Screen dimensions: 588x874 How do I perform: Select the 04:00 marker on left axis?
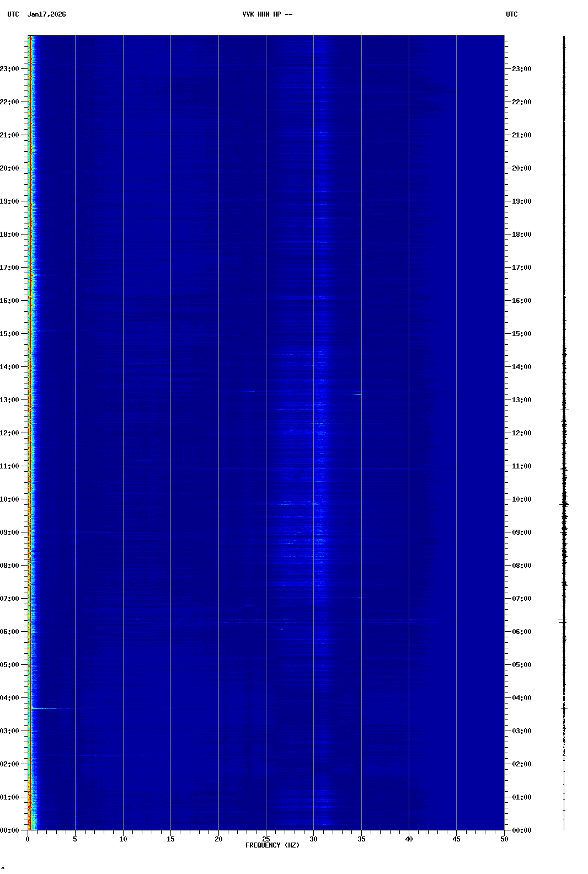pos(10,698)
